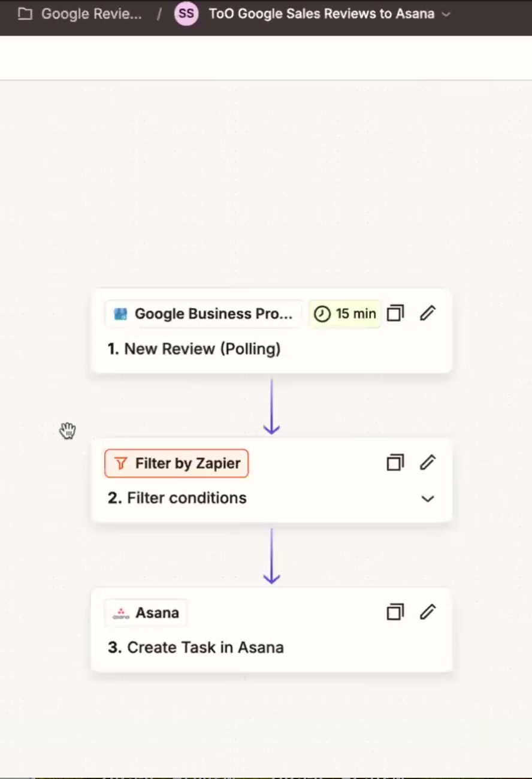The width and height of the screenshot is (532, 779).
Task: Go to the Google Reviews folder breadcrumb
Action: 91,14
